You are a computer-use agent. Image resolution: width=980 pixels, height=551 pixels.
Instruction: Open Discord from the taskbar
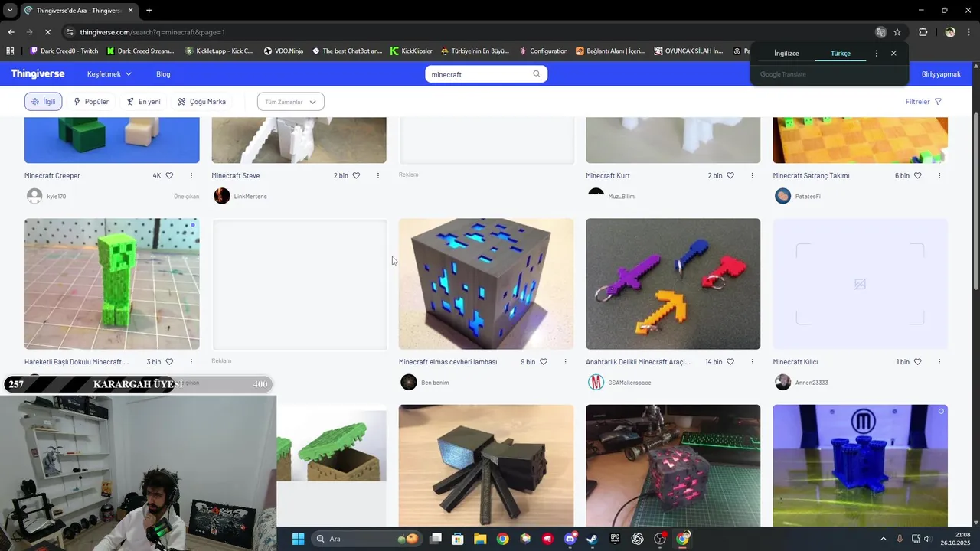coord(570,539)
